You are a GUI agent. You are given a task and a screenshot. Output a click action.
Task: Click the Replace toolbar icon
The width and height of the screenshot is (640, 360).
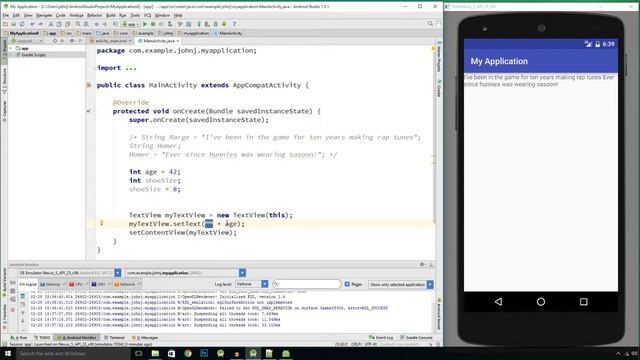click(86, 24)
